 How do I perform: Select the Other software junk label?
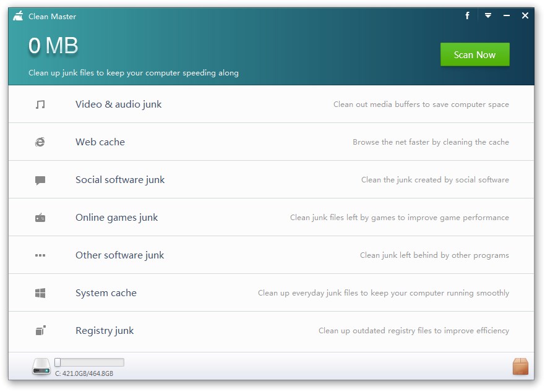tap(119, 255)
